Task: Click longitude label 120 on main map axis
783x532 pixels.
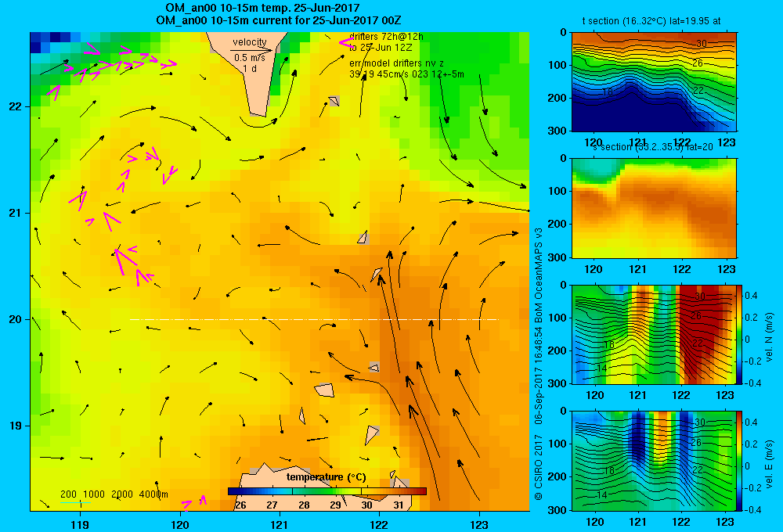Action: (180, 524)
